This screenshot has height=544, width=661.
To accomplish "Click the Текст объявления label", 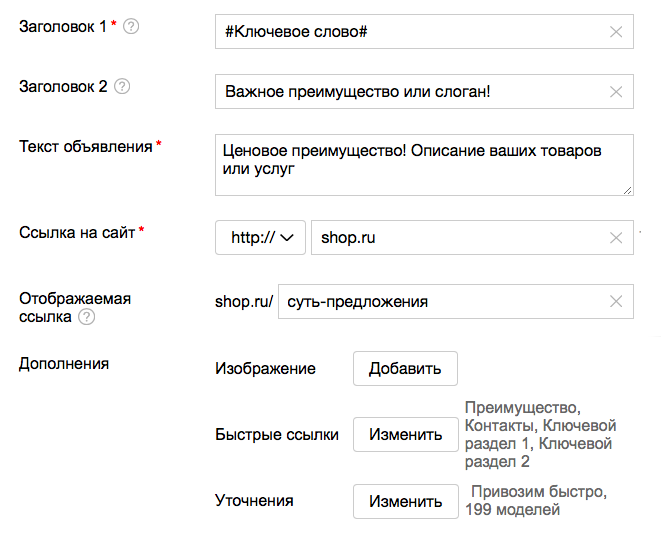I will tap(86, 147).
